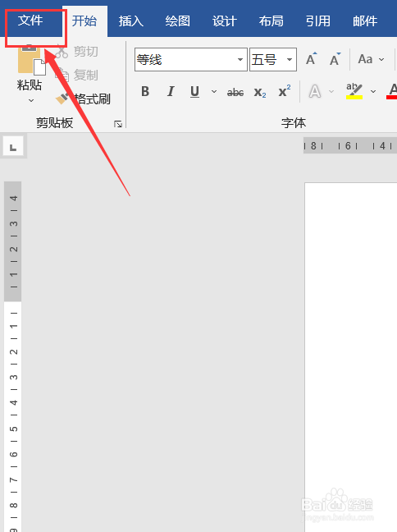
Task: Toggle superscript formatting
Action: pos(284,91)
